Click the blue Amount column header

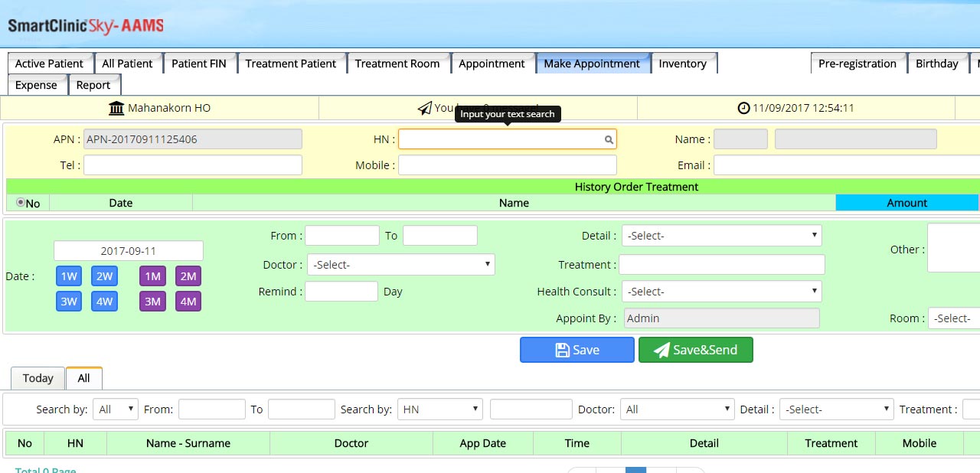tap(906, 203)
